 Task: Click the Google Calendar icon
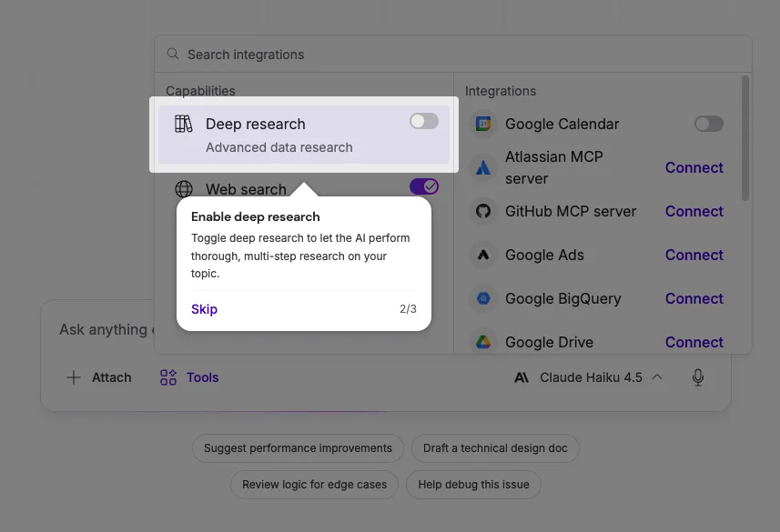tap(483, 124)
